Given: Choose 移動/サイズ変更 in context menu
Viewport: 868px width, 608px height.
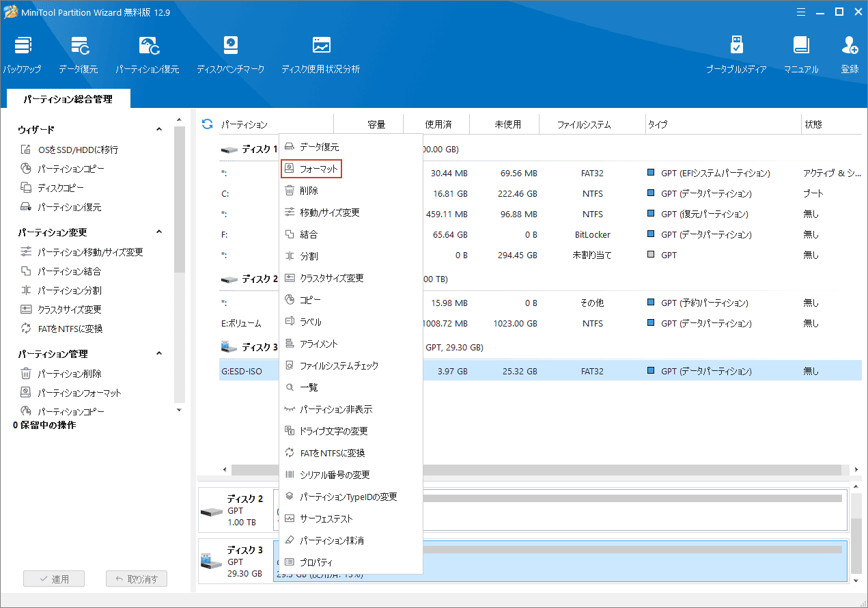Looking at the screenshot, I should [351, 212].
